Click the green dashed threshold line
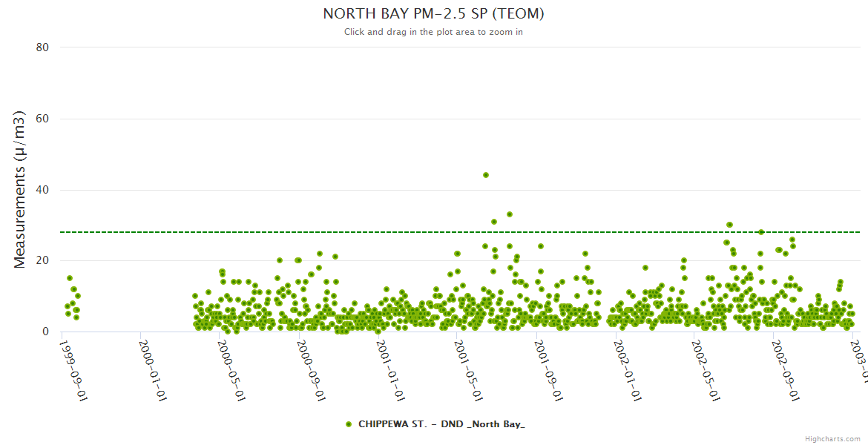This screenshot has width=868, height=445. 297,232
